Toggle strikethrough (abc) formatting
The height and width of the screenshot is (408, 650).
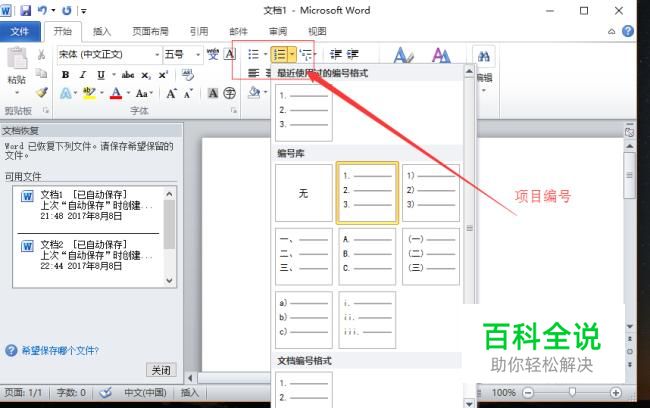click(128, 75)
